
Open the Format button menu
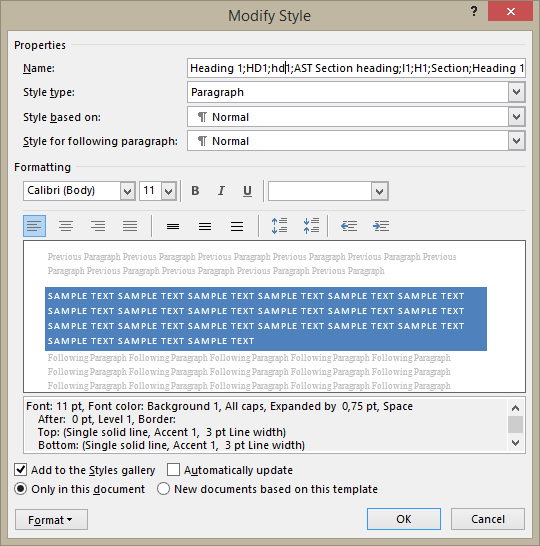(51, 520)
